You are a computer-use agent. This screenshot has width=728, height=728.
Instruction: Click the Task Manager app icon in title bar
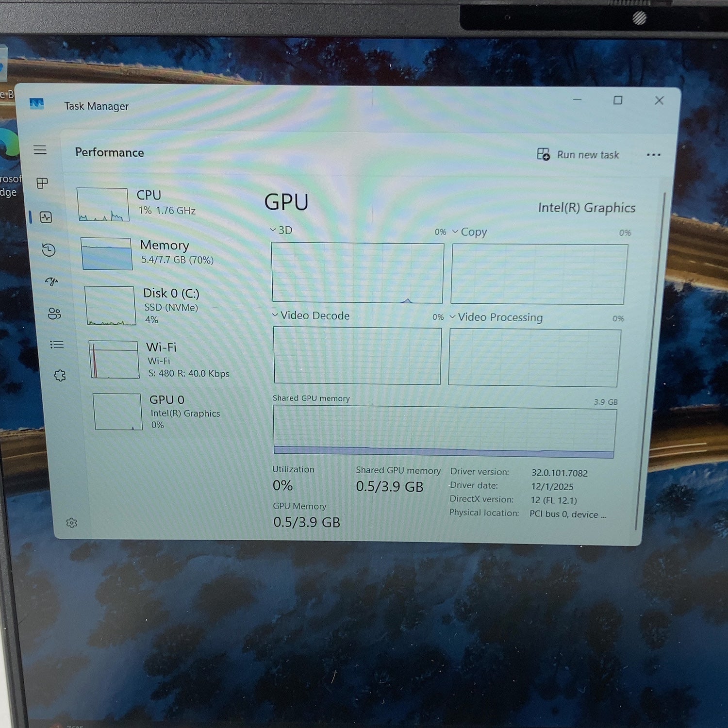36,103
